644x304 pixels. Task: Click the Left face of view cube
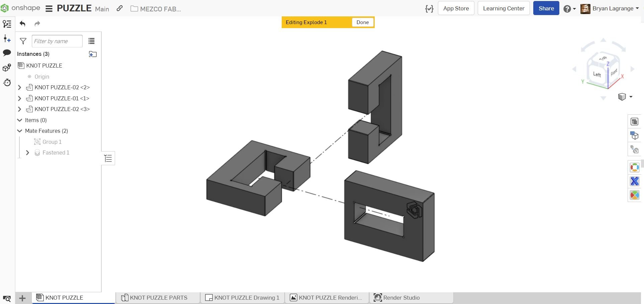tap(597, 74)
